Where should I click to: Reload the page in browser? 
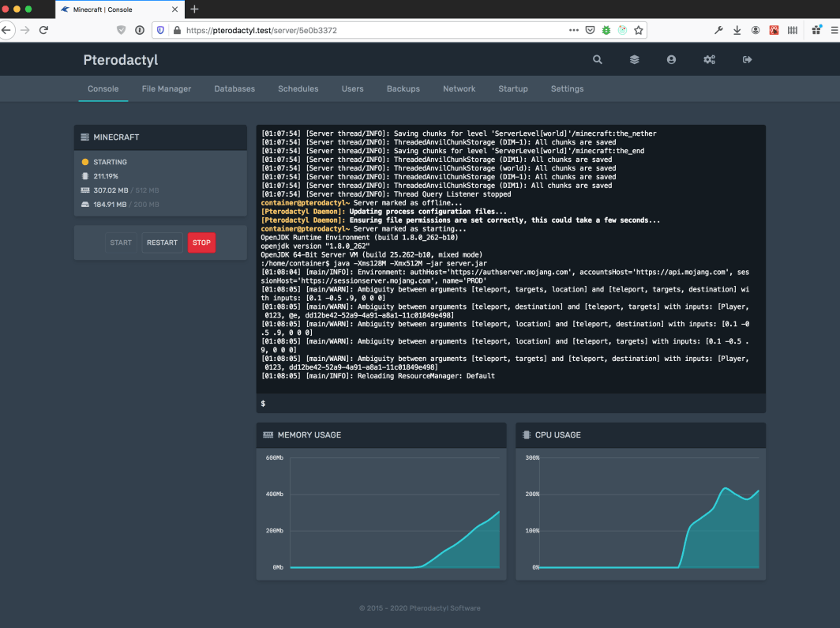tap(43, 30)
